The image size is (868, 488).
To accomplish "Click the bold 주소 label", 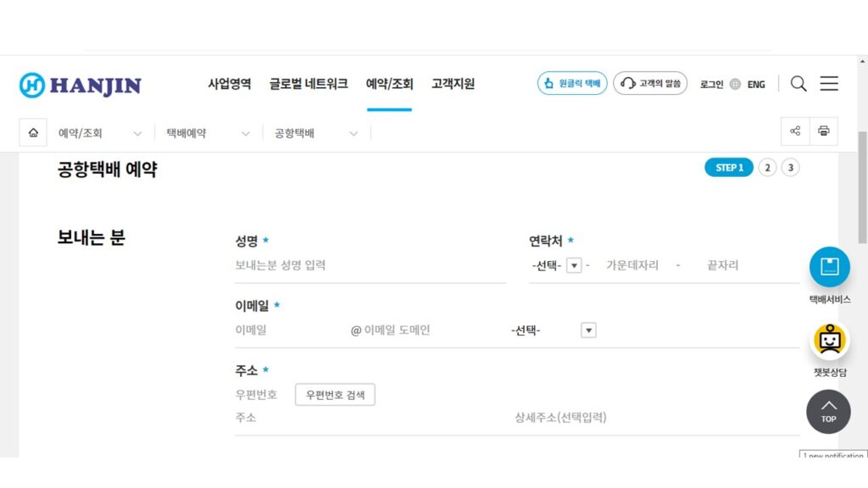I will coord(247,370).
